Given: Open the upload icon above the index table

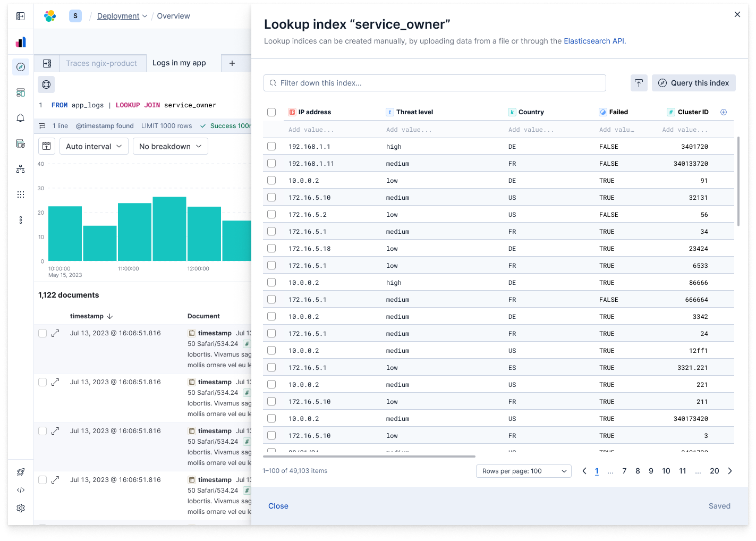Looking at the screenshot, I should tap(639, 83).
